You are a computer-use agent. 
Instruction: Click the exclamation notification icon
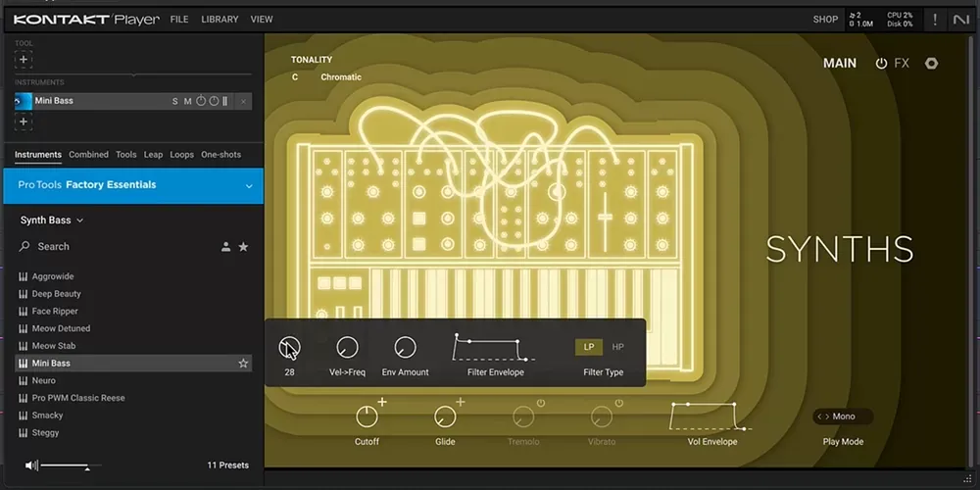[935, 20]
